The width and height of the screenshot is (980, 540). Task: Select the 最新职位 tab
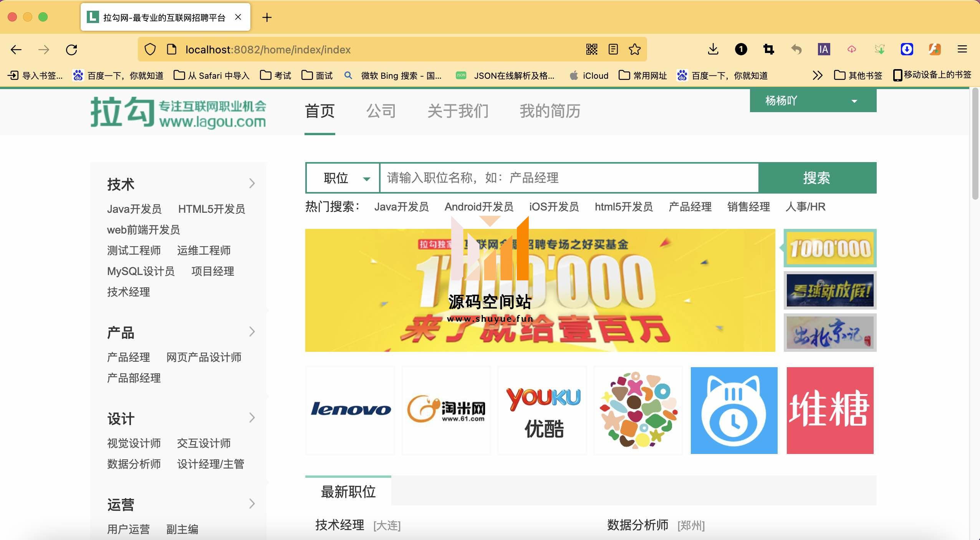(348, 491)
